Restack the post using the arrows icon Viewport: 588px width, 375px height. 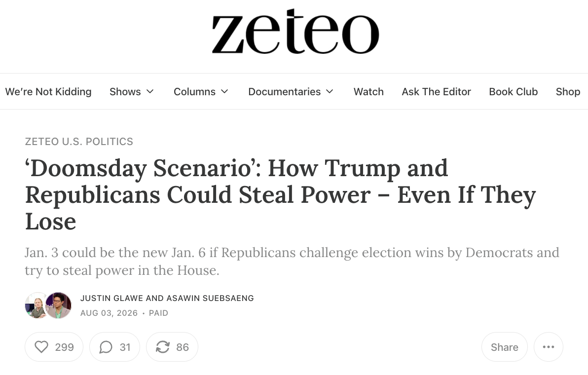(x=172, y=347)
